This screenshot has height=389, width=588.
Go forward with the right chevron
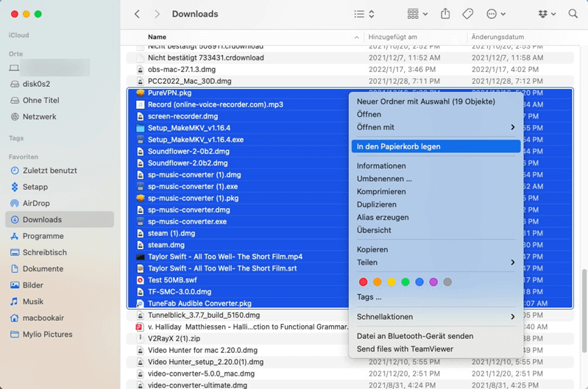coord(157,14)
